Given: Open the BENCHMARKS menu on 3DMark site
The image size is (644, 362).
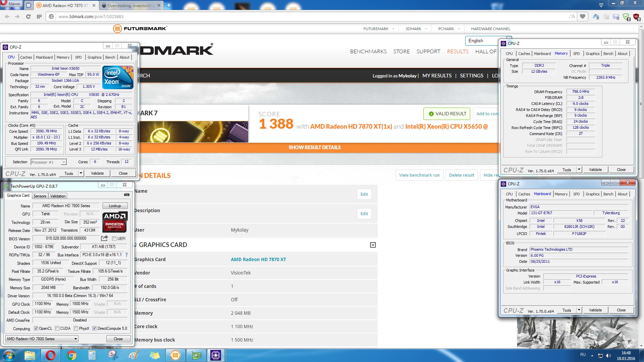Looking at the screenshot, I should pyautogui.click(x=368, y=51).
